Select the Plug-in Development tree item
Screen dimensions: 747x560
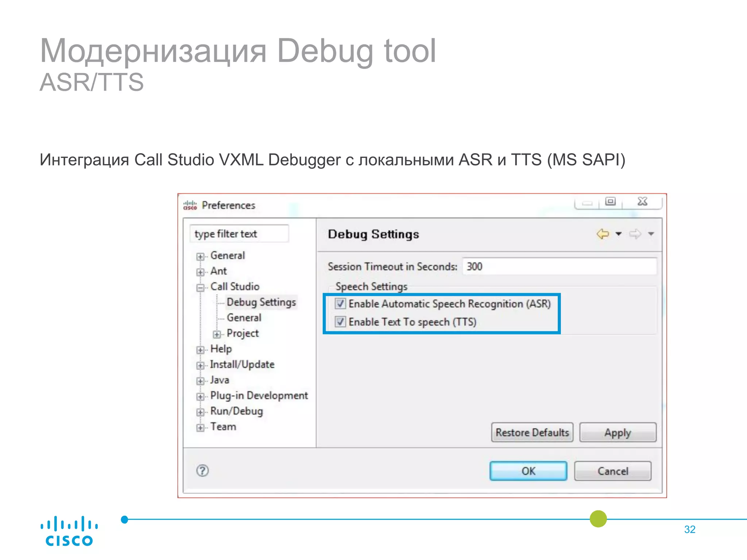(x=259, y=396)
